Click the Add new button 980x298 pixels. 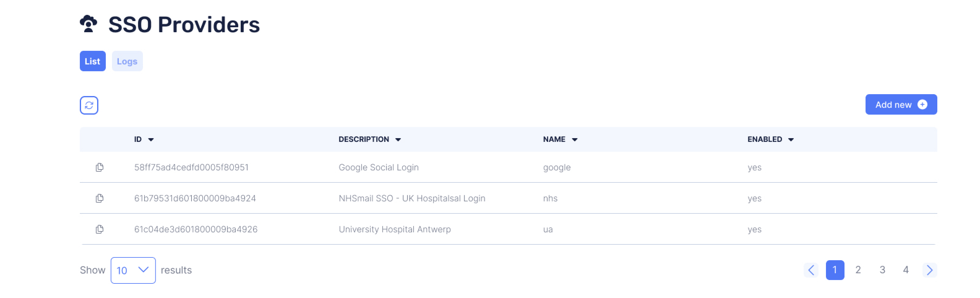900,104
